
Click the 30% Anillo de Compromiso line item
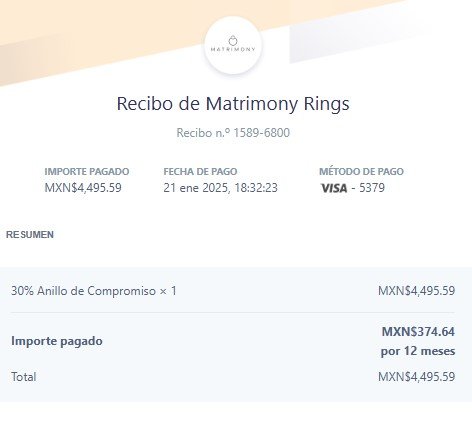(x=94, y=291)
